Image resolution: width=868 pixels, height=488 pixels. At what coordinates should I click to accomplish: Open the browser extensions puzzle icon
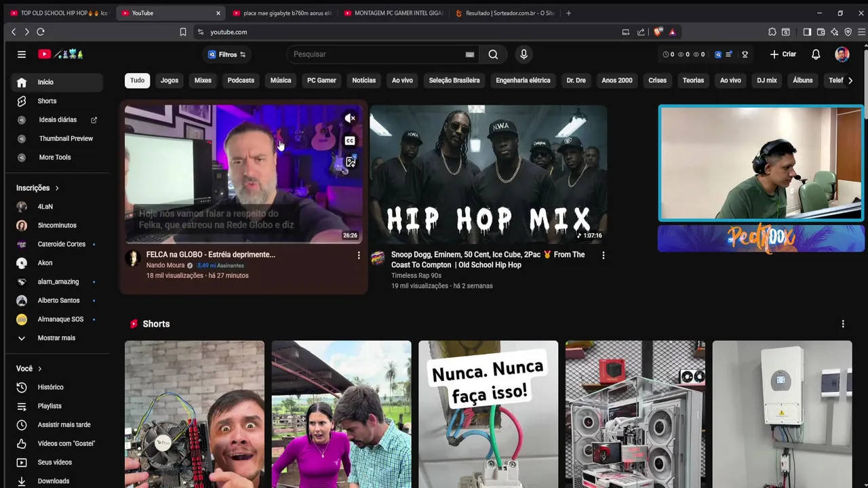pos(772,32)
